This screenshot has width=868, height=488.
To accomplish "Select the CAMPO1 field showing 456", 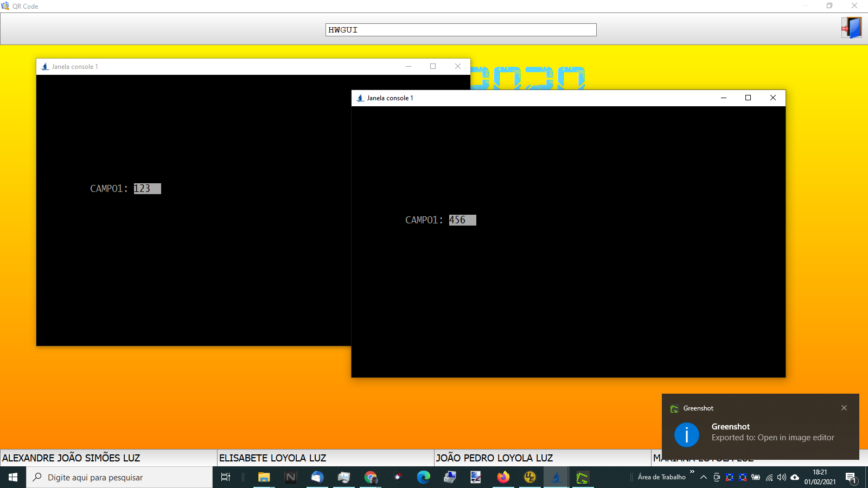I will [x=462, y=220].
